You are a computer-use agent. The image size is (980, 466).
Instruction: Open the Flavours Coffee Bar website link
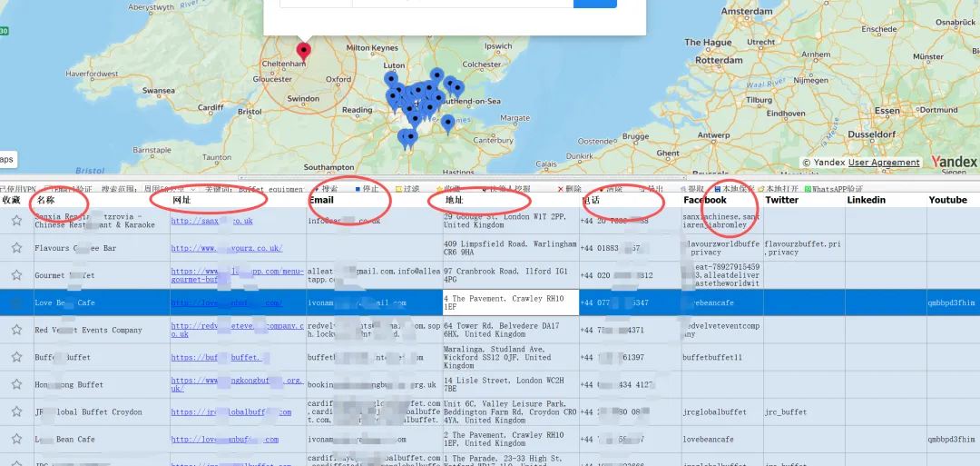point(227,248)
